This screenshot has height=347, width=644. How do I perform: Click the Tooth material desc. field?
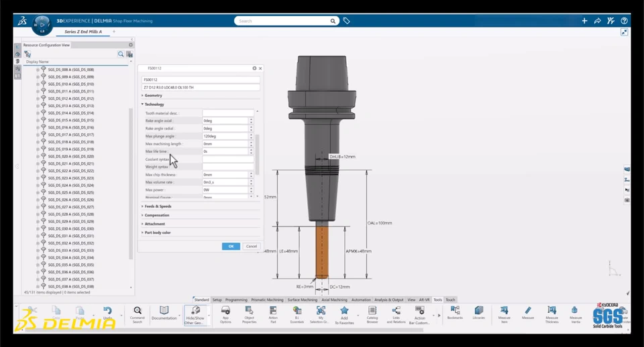(228, 113)
